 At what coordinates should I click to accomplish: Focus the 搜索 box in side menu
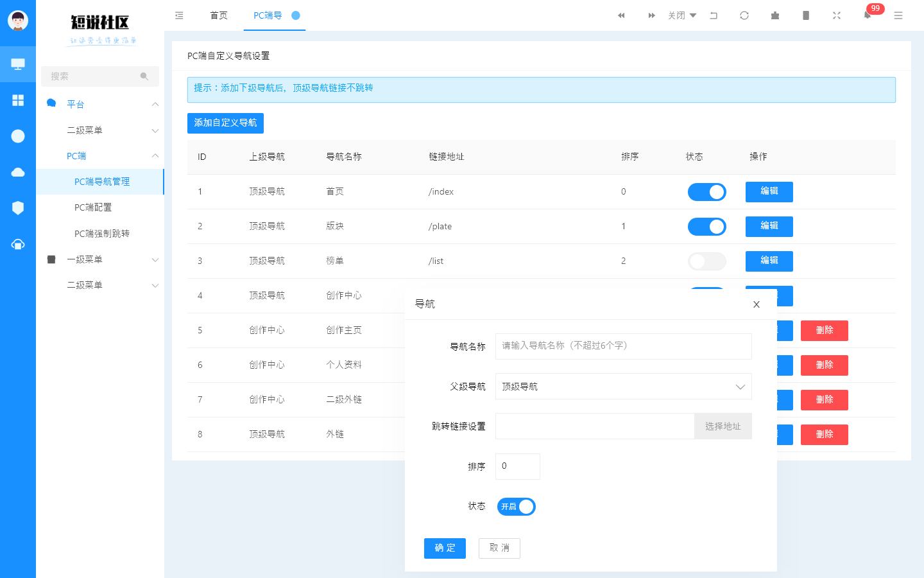click(100, 76)
